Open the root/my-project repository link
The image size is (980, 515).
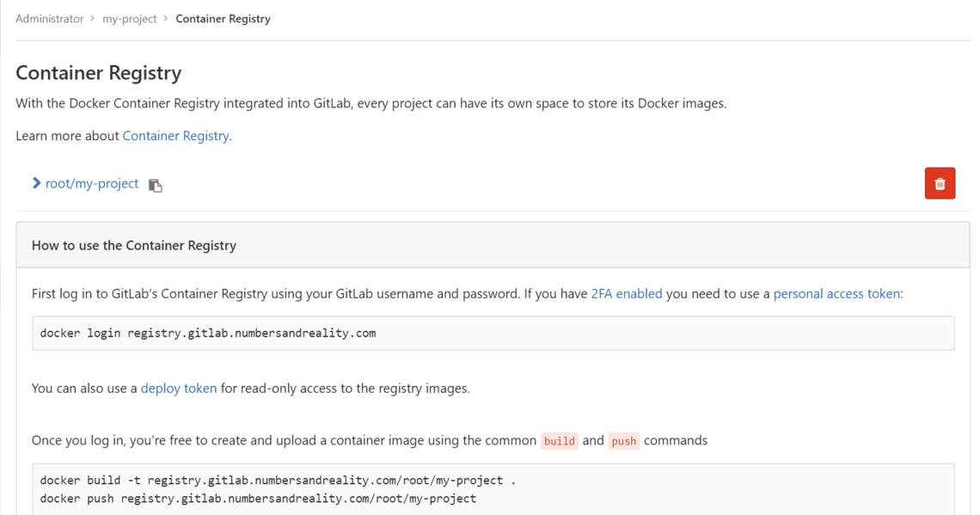[92, 183]
